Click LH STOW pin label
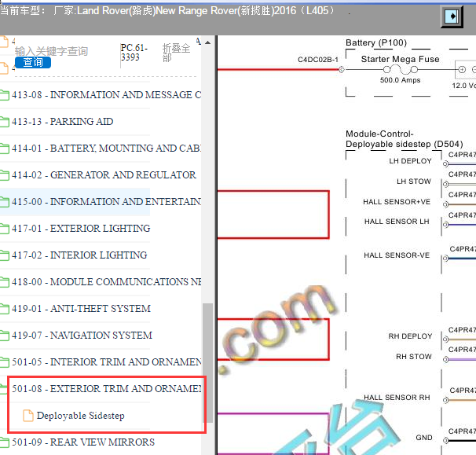The image size is (476, 455). click(414, 182)
